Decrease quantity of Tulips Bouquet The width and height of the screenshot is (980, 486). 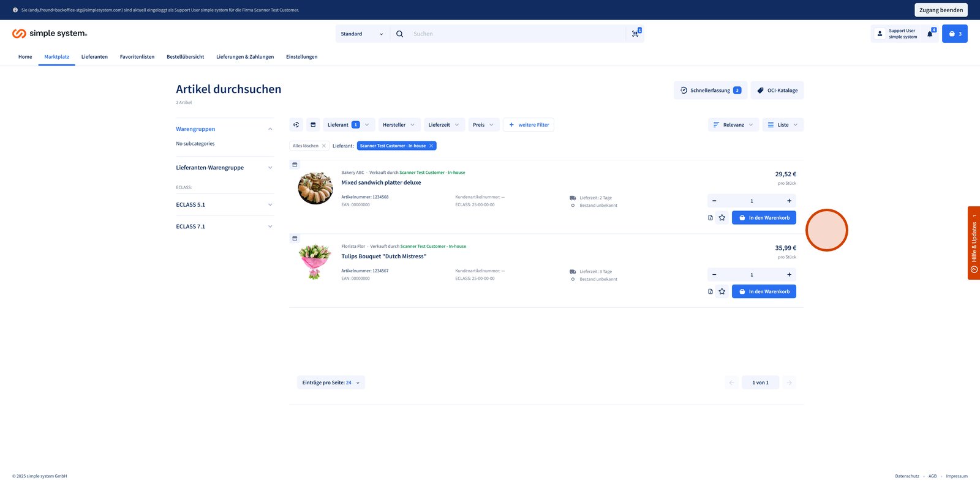[x=714, y=275]
